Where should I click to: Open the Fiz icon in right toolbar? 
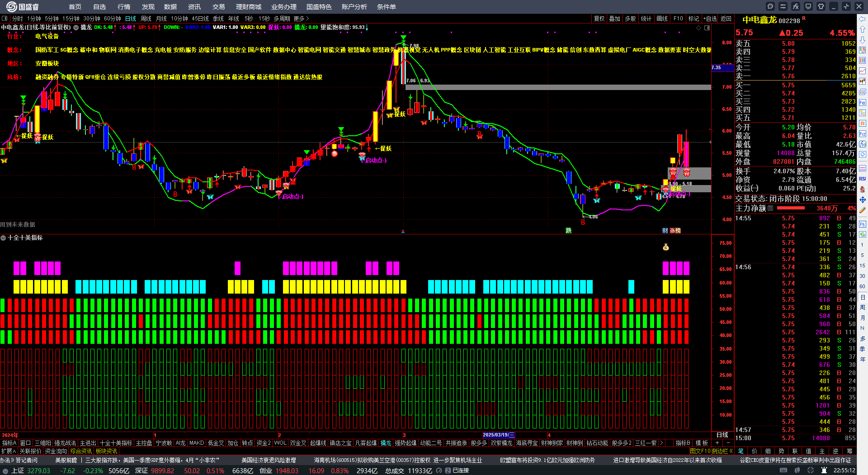coord(863,134)
